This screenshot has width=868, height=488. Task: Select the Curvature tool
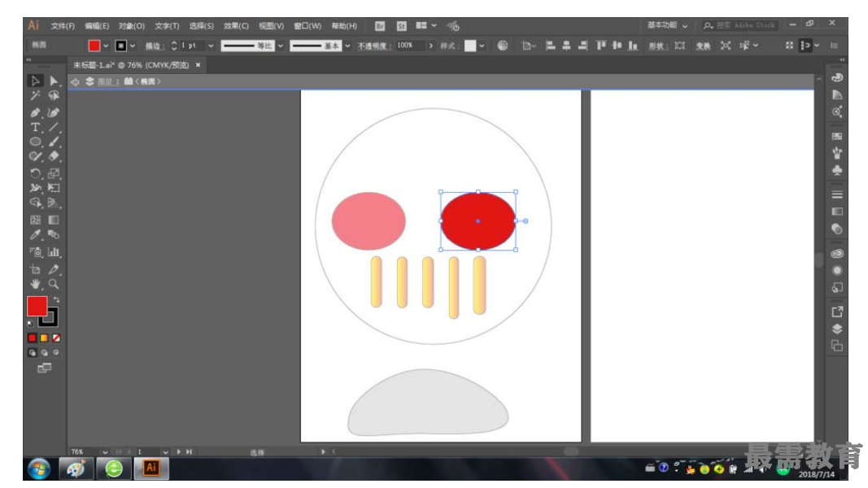pos(54,112)
